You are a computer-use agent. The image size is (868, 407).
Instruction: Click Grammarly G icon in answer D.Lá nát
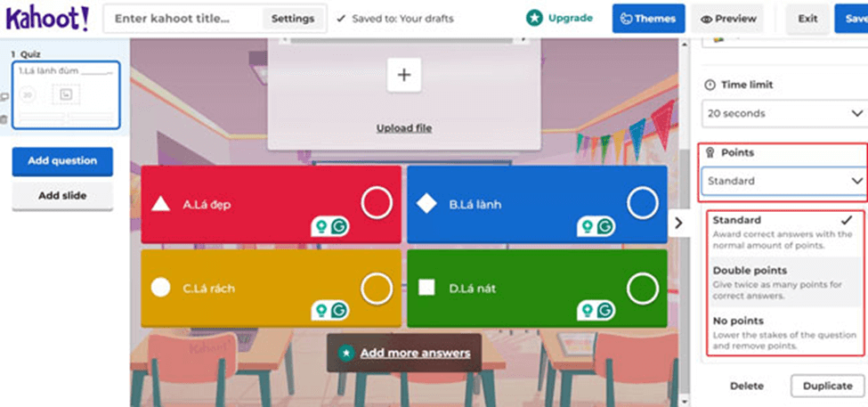[x=605, y=311]
